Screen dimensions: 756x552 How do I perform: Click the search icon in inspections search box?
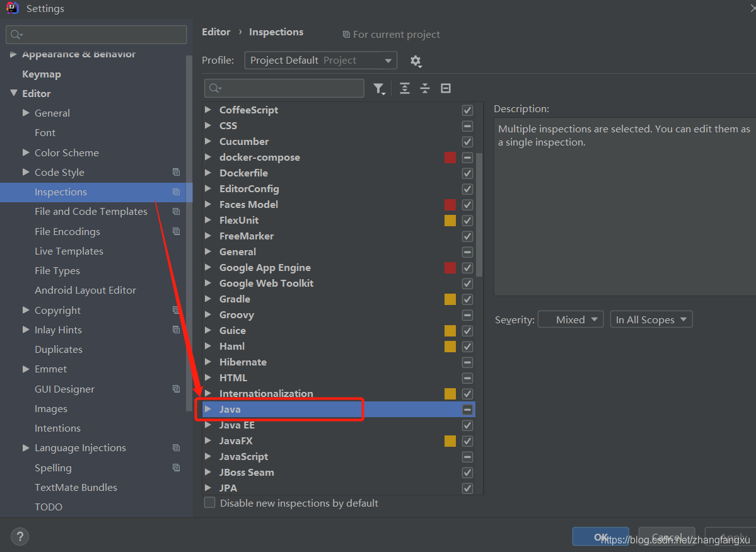[x=215, y=88]
